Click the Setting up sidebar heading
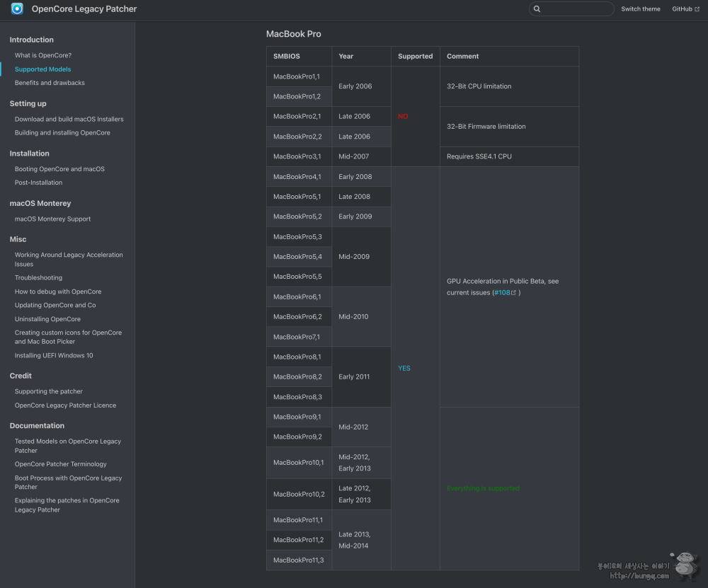 (28, 103)
